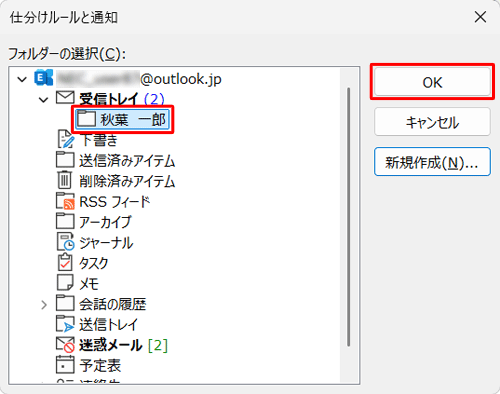The height and width of the screenshot is (394, 500).
Task: Click the 下書き draft pencil icon
Action: [66, 139]
